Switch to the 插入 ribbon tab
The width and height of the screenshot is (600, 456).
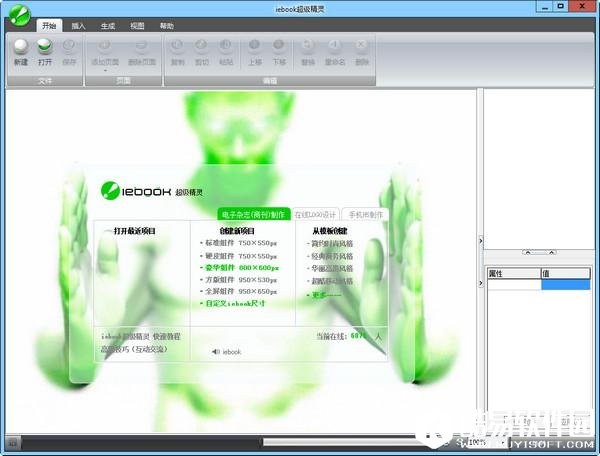click(78, 26)
